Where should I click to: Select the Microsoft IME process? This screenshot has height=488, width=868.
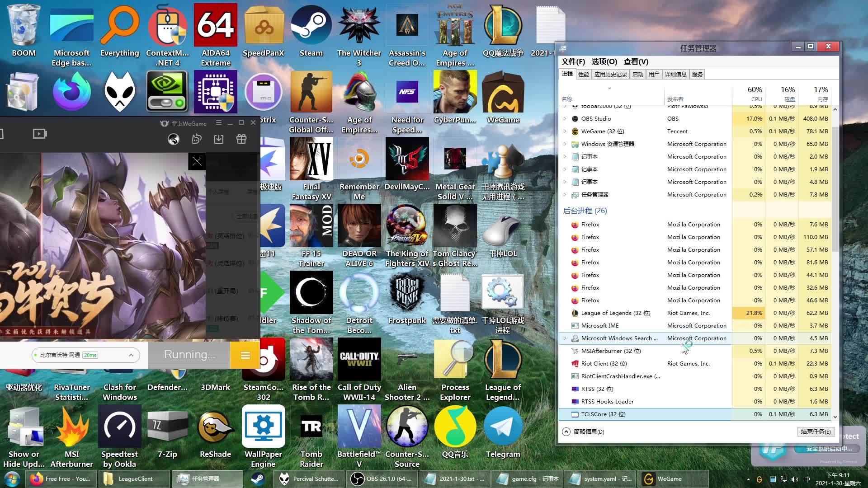[695, 326]
